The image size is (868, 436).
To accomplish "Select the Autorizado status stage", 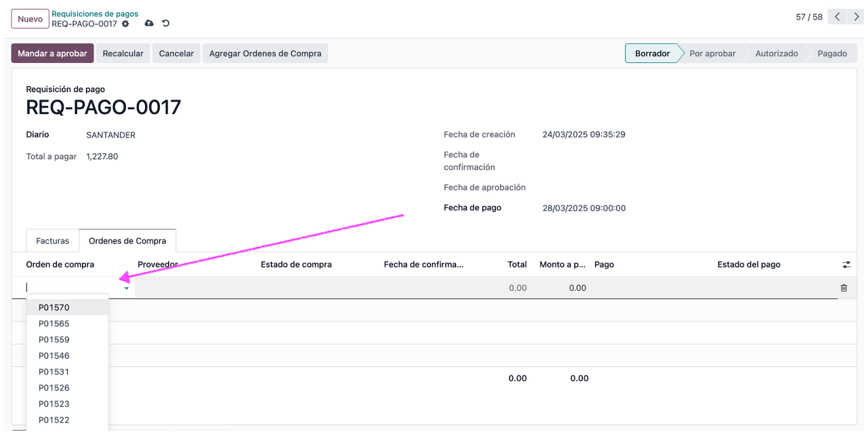I will [x=777, y=54].
